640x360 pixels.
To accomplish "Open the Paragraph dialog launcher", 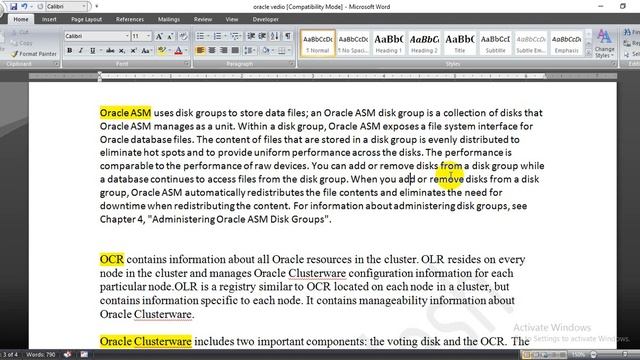I will [x=291, y=64].
